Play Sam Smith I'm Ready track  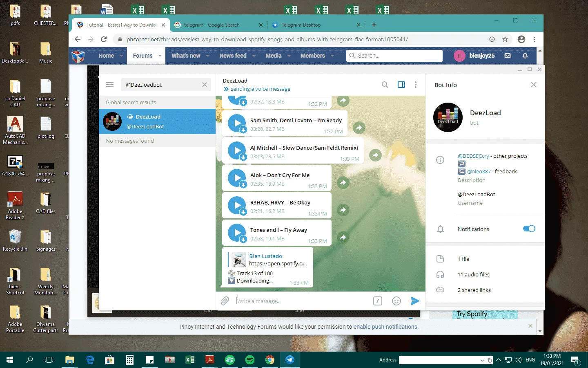click(237, 123)
